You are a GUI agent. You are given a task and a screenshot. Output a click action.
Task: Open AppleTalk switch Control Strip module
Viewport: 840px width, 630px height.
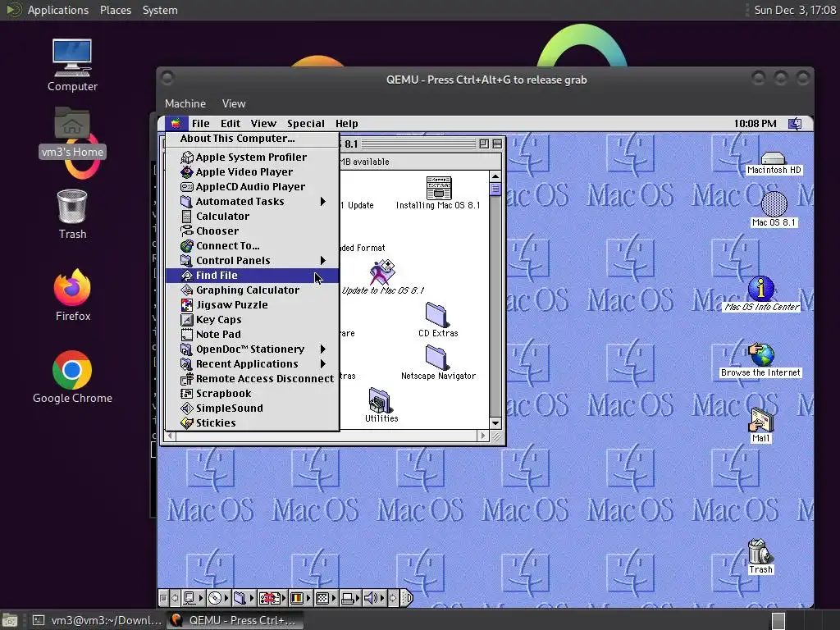(x=193, y=598)
